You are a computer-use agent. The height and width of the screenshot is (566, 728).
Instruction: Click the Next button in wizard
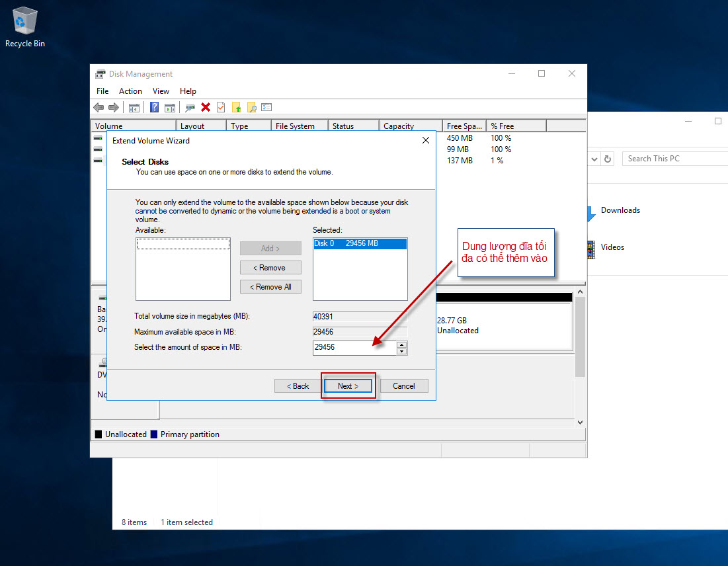348,386
